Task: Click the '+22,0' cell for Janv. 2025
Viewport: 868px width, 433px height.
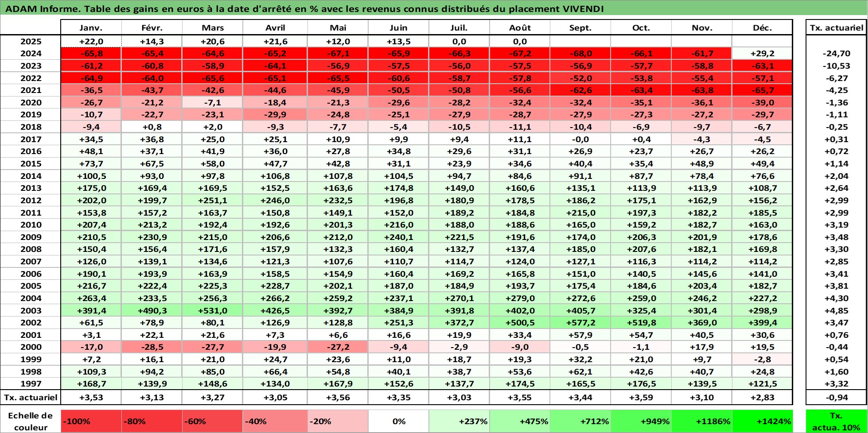Action: click(x=91, y=42)
